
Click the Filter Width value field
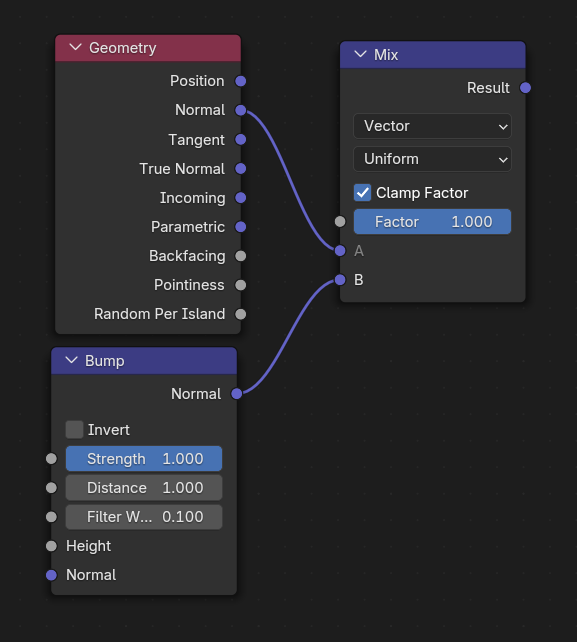(x=144, y=517)
